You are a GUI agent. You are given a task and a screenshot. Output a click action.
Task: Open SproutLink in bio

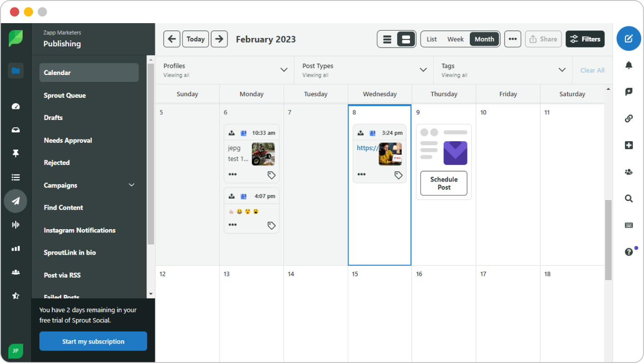(70, 252)
